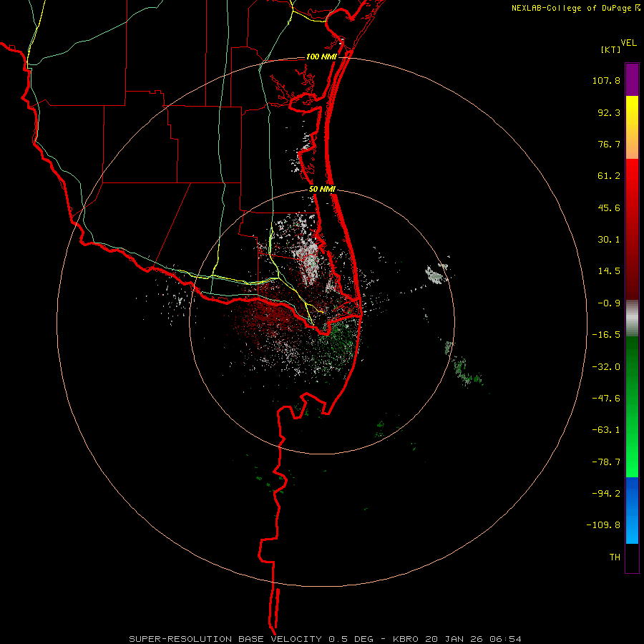Click the gray near-zero color bar segment

[632, 318]
